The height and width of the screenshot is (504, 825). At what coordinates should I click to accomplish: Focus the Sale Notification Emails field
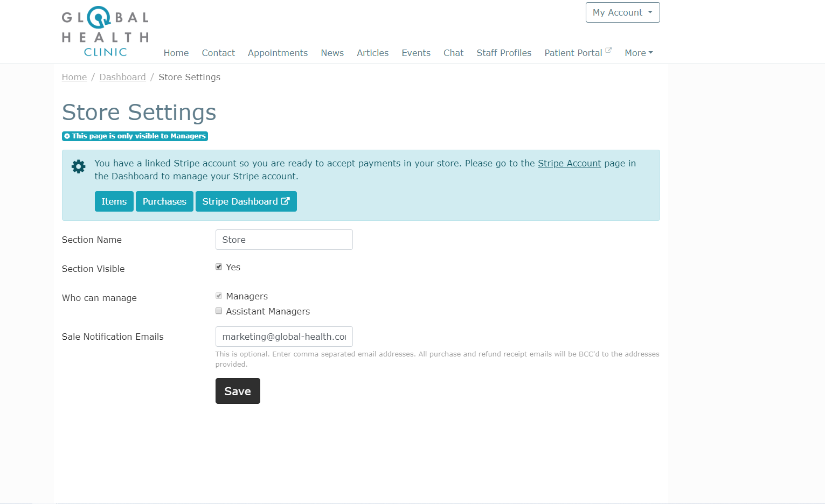click(284, 337)
